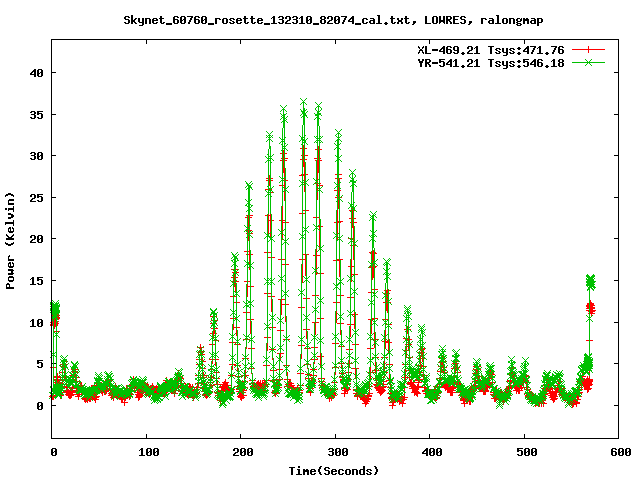640x480 pixels.
Task: Click the x-axis tick label 100
Action: point(149,452)
